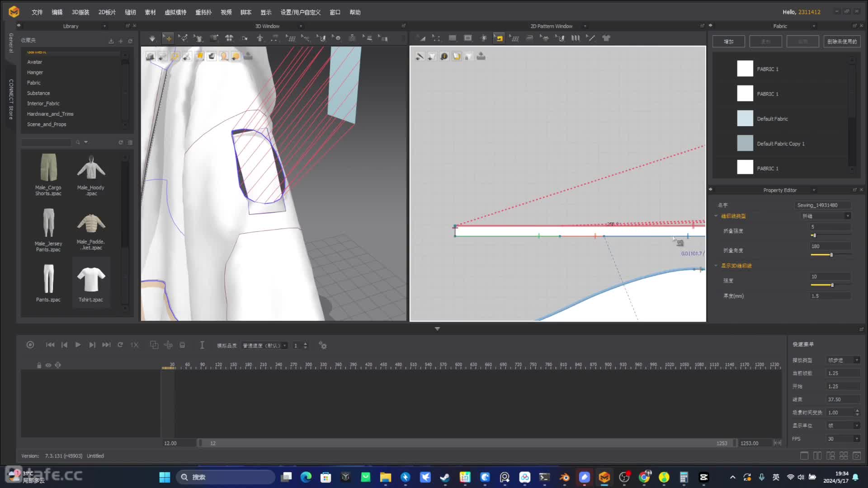Open the 文件 menu

click(x=37, y=12)
